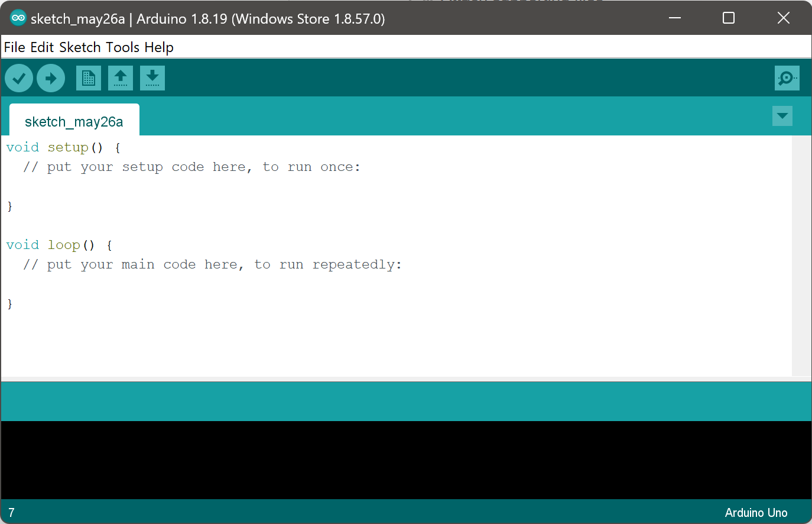Click the Upload arrow button
Screen dimensions: 812x524
(x=51, y=78)
